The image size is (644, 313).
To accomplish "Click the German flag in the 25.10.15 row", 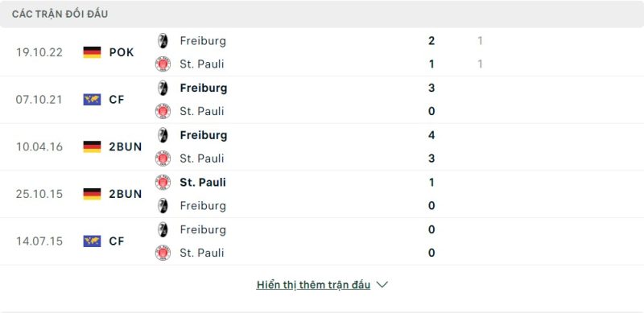I will (92, 194).
